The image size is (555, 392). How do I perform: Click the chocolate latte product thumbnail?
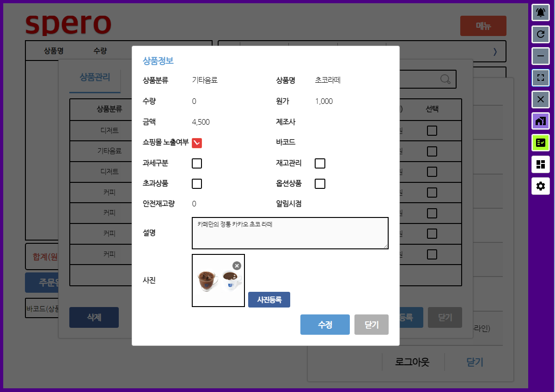(218, 281)
